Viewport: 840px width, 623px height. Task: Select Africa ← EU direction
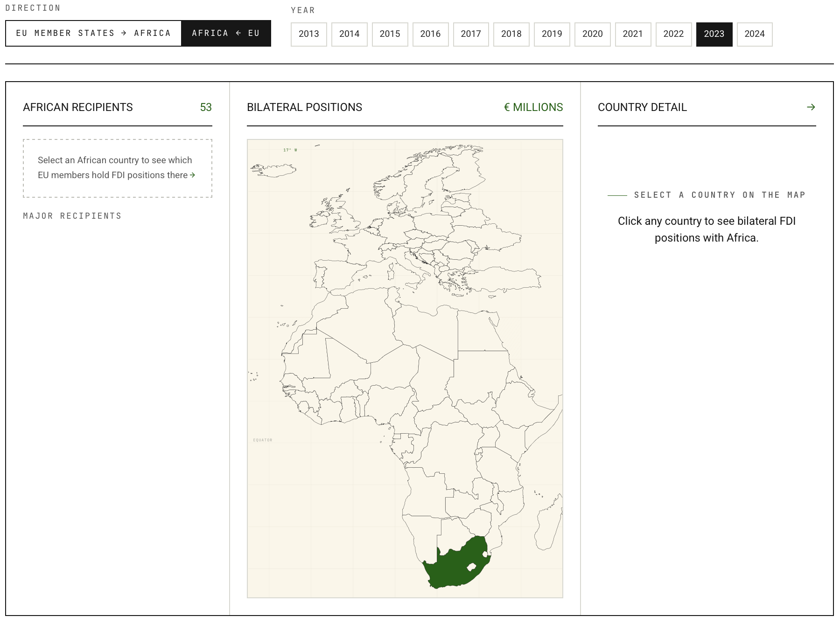point(226,33)
